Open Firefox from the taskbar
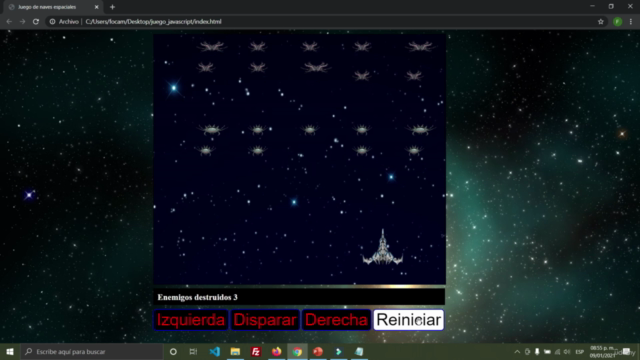 pos(276,351)
